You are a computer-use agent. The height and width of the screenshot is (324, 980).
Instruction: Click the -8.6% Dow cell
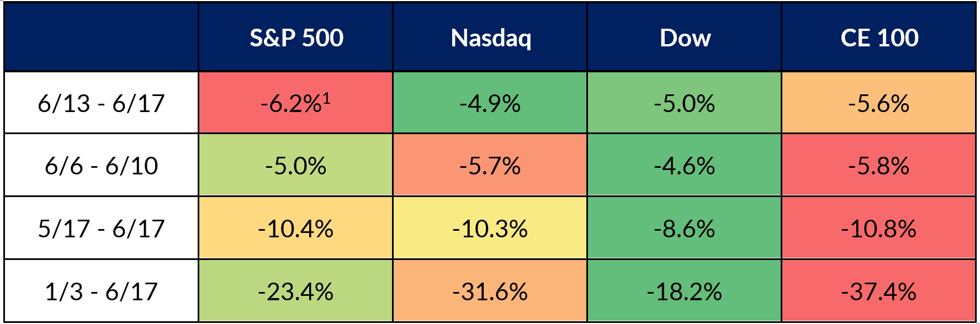[x=685, y=229]
